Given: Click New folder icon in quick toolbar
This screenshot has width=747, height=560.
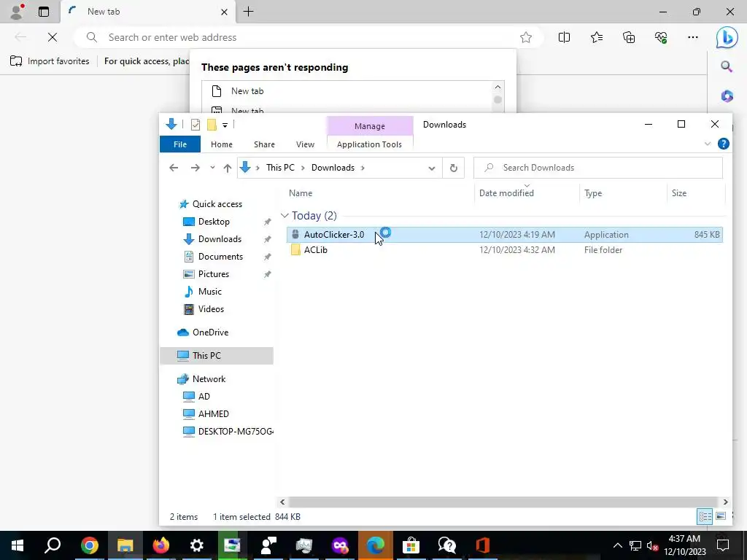Looking at the screenshot, I should click(212, 125).
